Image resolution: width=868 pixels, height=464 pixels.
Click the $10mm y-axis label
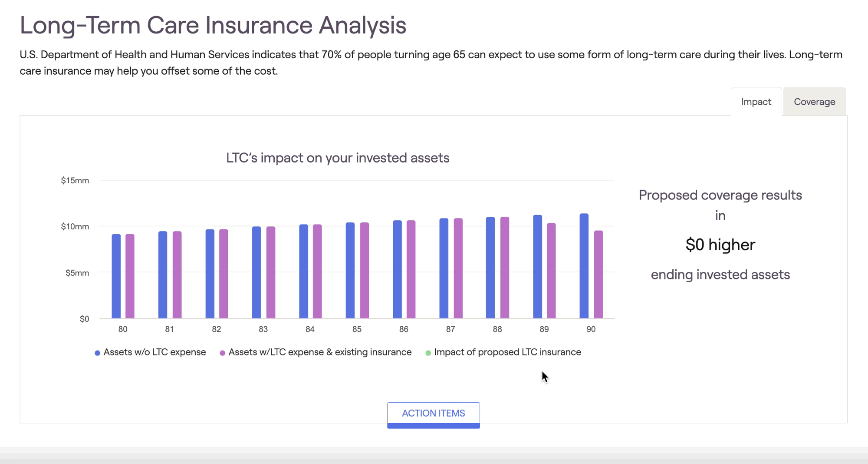click(75, 226)
